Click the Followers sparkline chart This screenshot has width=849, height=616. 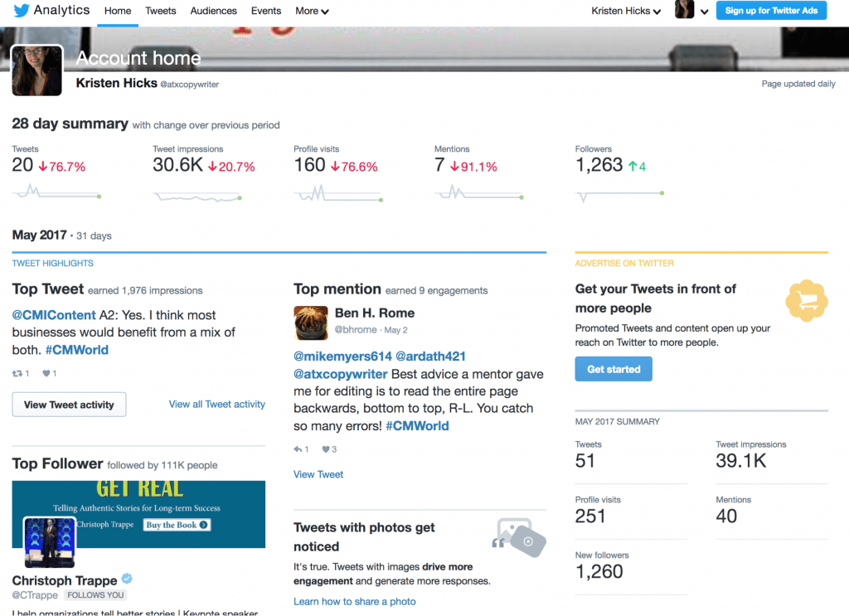coord(620,196)
